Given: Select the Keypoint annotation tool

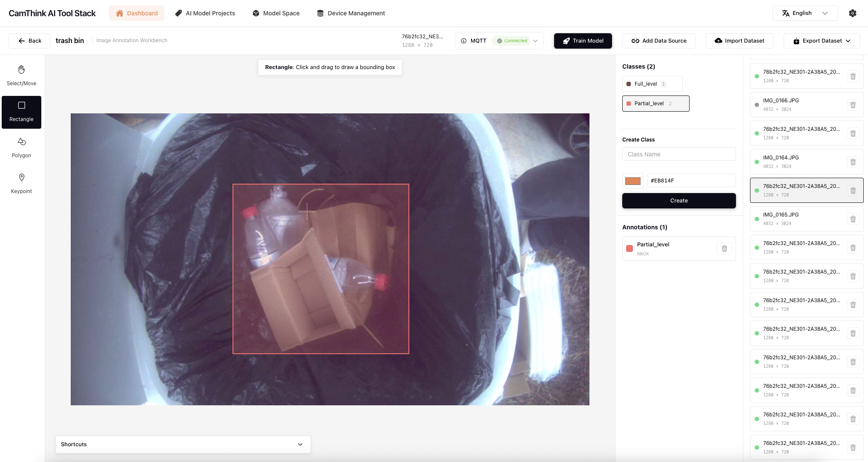Looking at the screenshot, I should coord(21,183).
